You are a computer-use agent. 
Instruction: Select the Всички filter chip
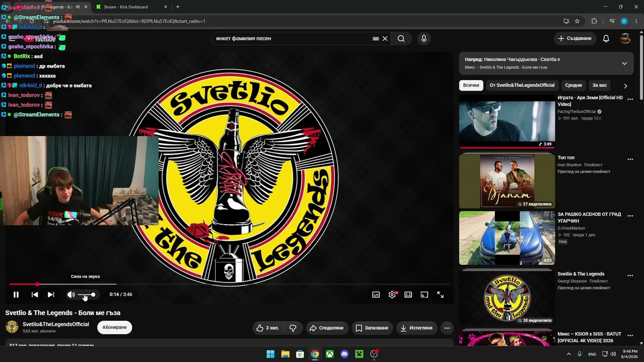point(471,85)
